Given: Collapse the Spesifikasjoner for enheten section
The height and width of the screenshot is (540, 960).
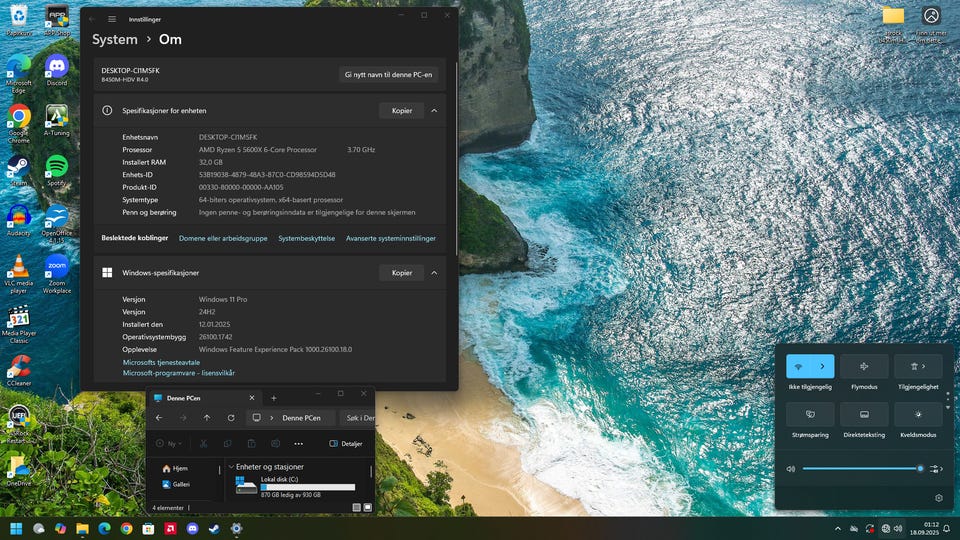Looking at the screenshot, I should point(434,110).
